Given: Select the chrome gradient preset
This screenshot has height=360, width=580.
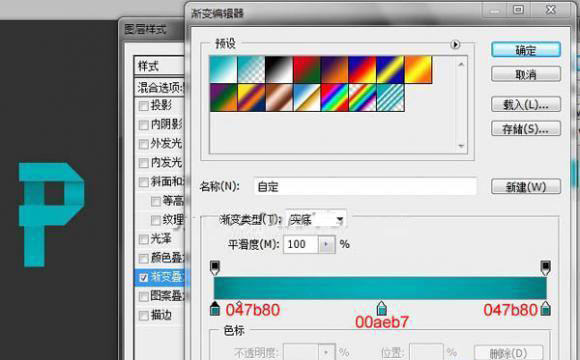Looking at the screenshot, I should 307,97.
